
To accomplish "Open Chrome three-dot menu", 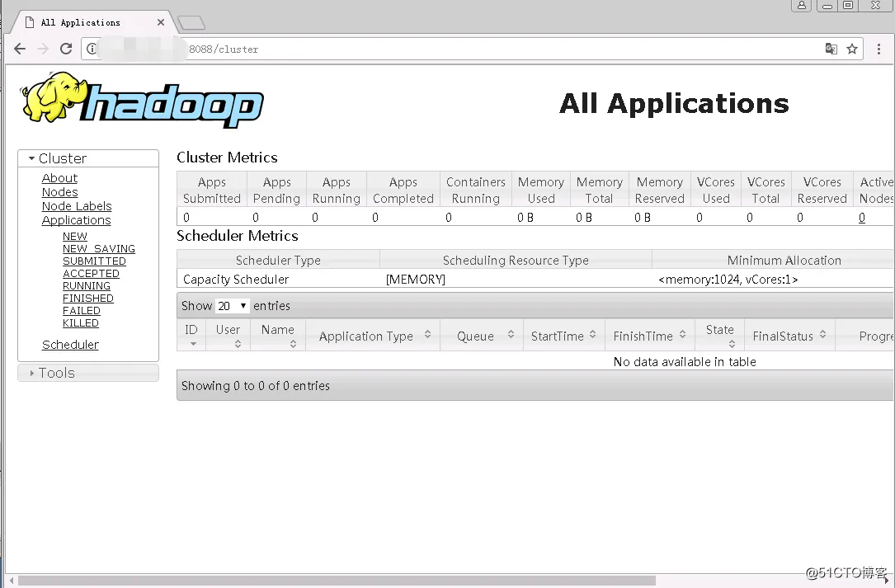I will 879,49.
